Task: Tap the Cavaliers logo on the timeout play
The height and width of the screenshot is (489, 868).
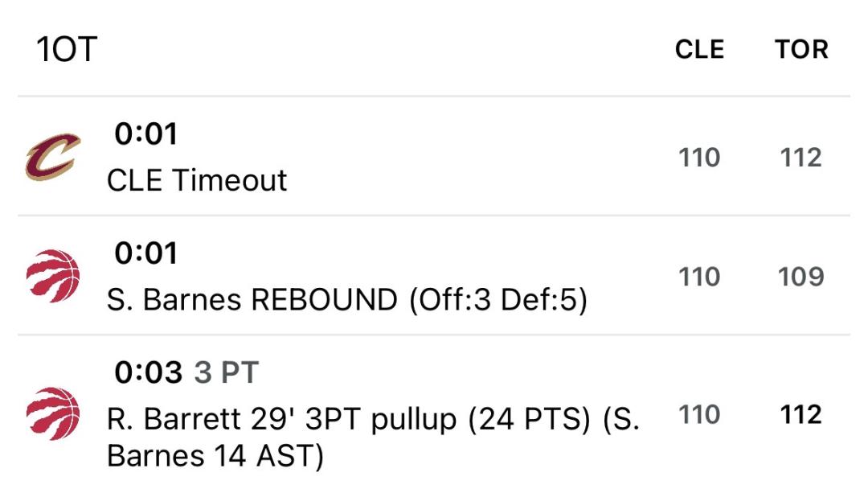Action: tap(53, 157)
